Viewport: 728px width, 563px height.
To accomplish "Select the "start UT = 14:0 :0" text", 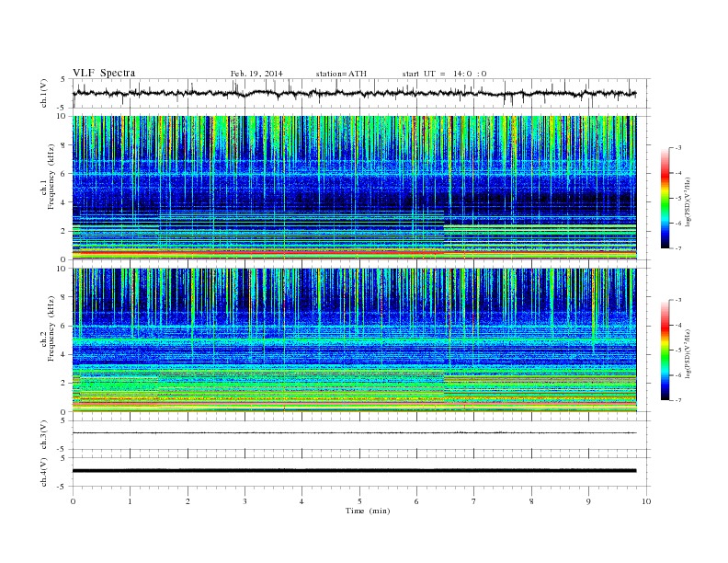I will pos(444,74).
